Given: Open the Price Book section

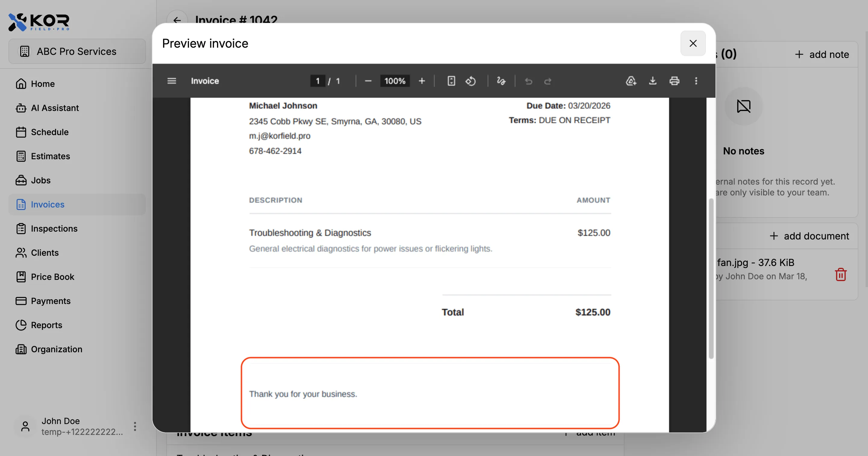Looking at the screenshot, I should [x=52, y=277].
